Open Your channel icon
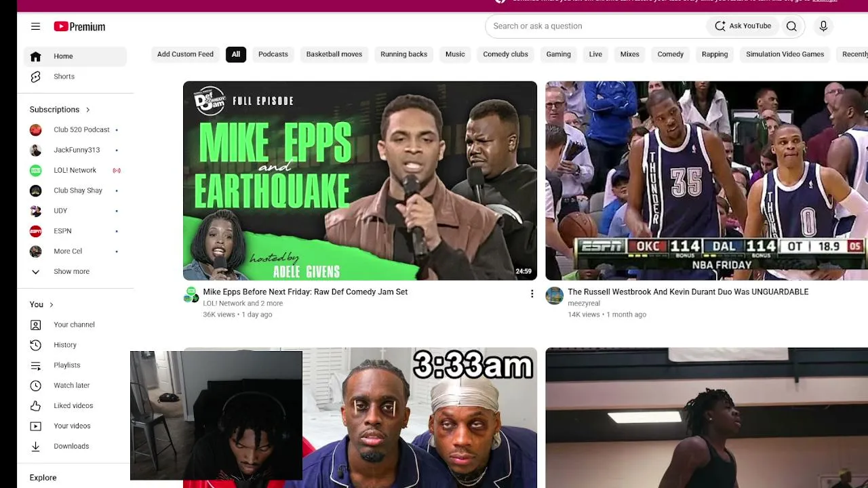 36,325
